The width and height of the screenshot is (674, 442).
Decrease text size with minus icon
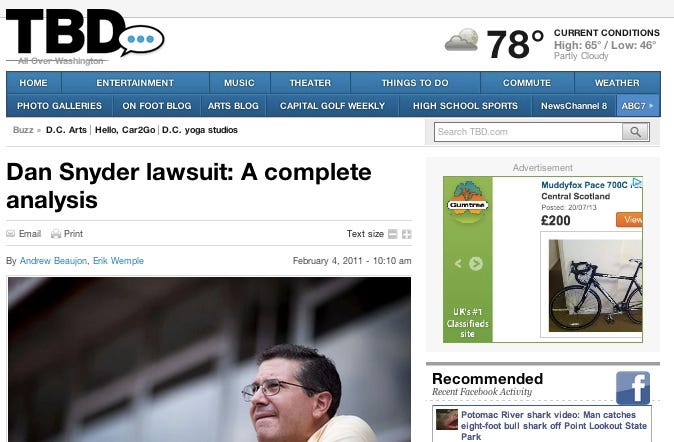(392, 234)
